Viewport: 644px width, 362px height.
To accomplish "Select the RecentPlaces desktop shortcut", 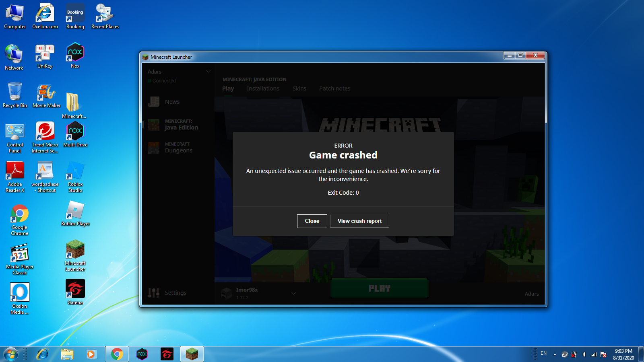I will (x=105, y=17).
